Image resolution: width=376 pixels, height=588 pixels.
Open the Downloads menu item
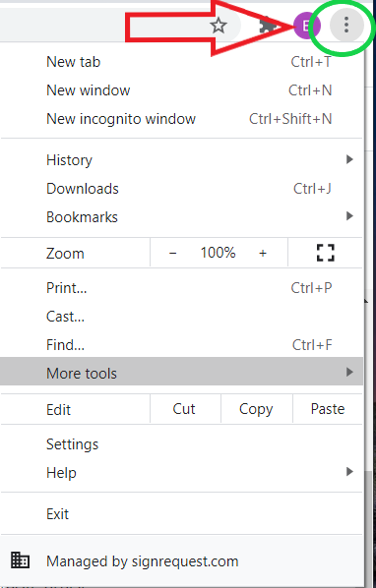[182, 189]
